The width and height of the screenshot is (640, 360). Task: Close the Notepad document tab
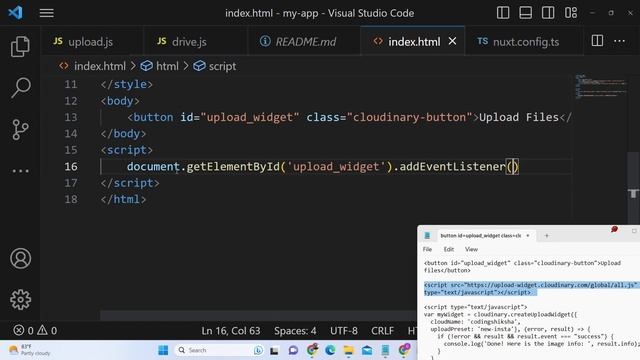coord(528,236)
